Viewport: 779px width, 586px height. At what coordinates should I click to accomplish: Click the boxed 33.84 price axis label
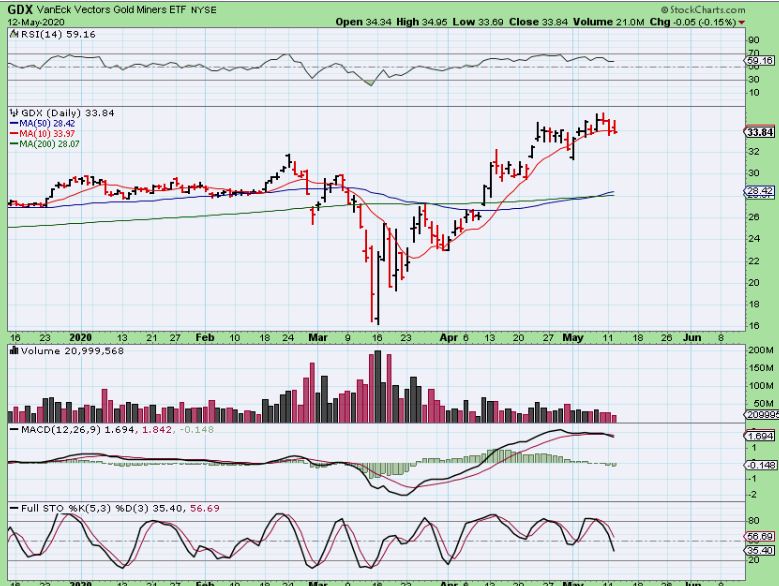point(760,132)
